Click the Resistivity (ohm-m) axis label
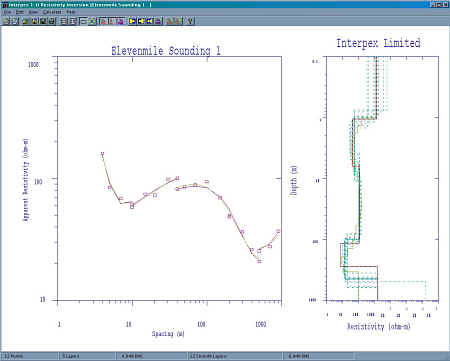This screenshot has height=361, width=450. tap(379, 326)
